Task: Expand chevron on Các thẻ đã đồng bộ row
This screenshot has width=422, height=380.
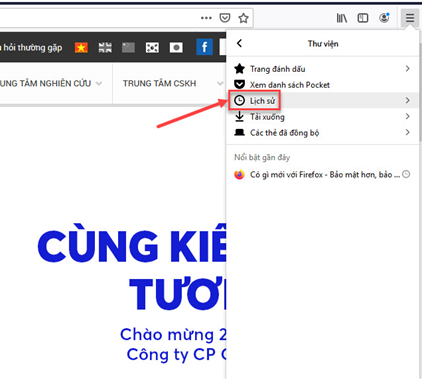Action: (407, 132)
